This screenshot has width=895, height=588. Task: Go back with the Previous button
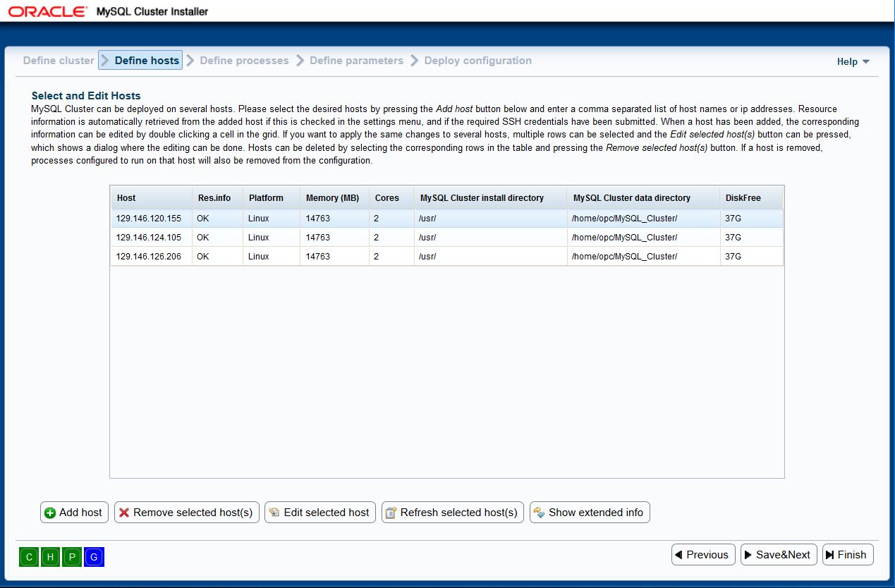click(x=703, y=555)
